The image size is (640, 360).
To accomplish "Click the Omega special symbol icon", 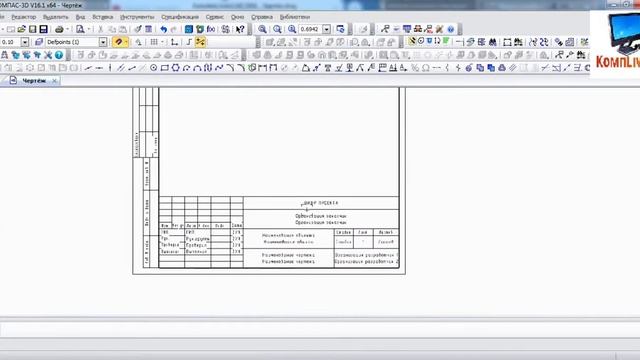I will coord(426,68).
